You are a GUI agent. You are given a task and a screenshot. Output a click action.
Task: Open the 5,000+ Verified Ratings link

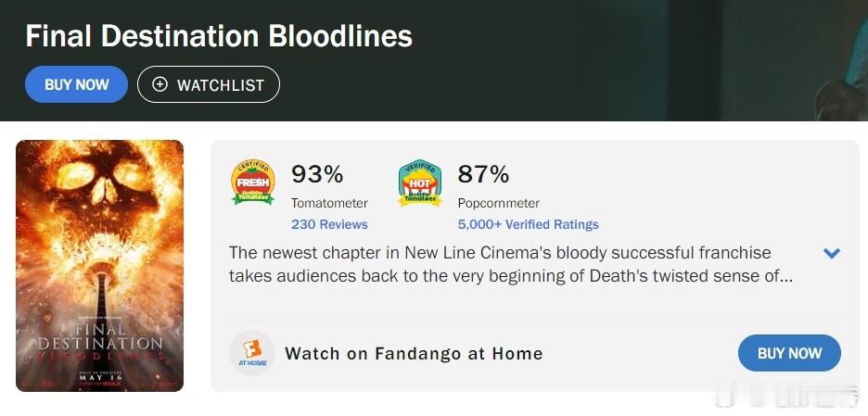tap(528, 224)
